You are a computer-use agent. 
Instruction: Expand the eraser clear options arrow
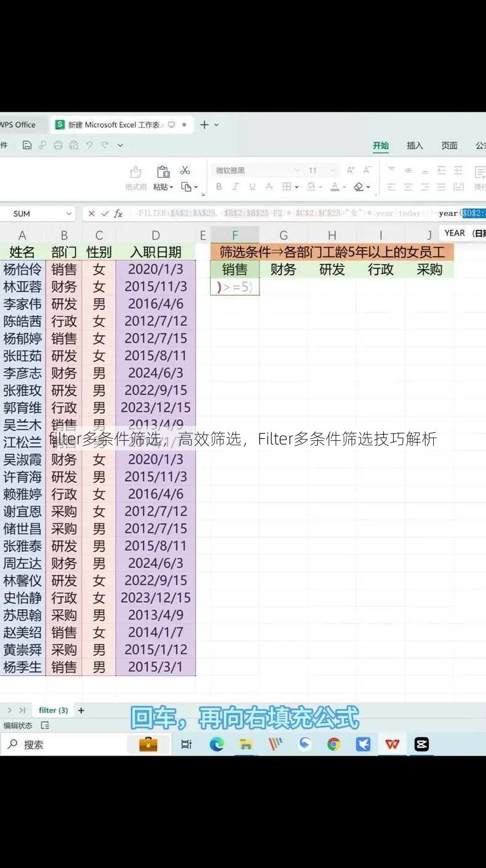pyautogui.click(x=368, y=187)
